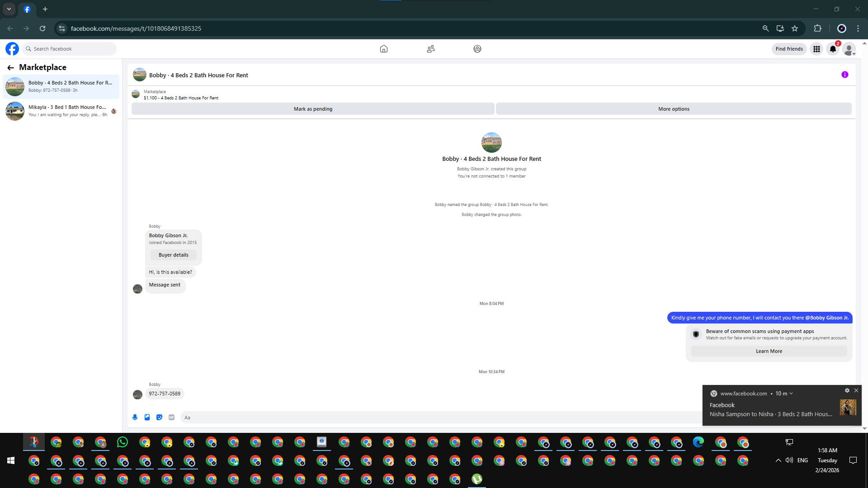Go back using the Marketplace arrow
The image size is (868, 488).
pyautogui.click(x=10, y=67)
